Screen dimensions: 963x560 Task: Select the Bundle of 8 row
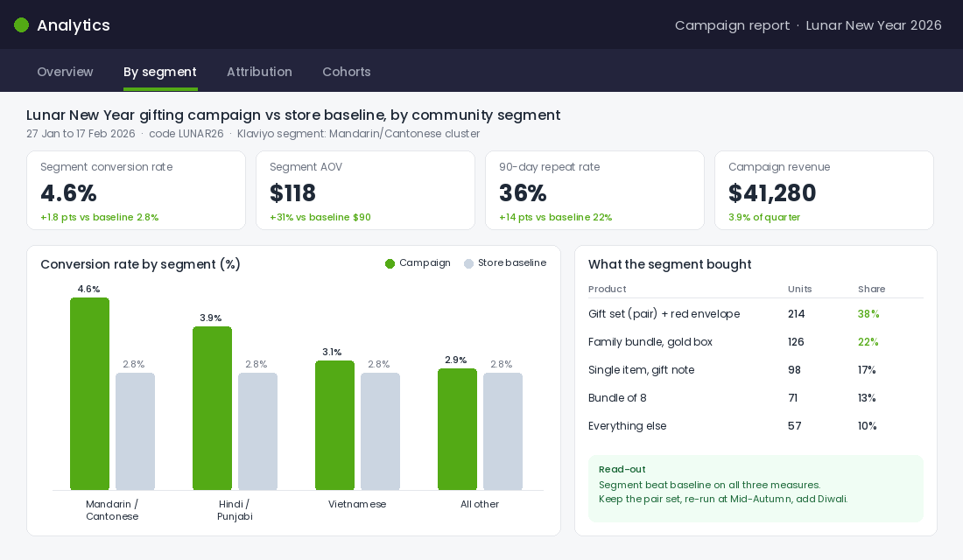(756, 398)
